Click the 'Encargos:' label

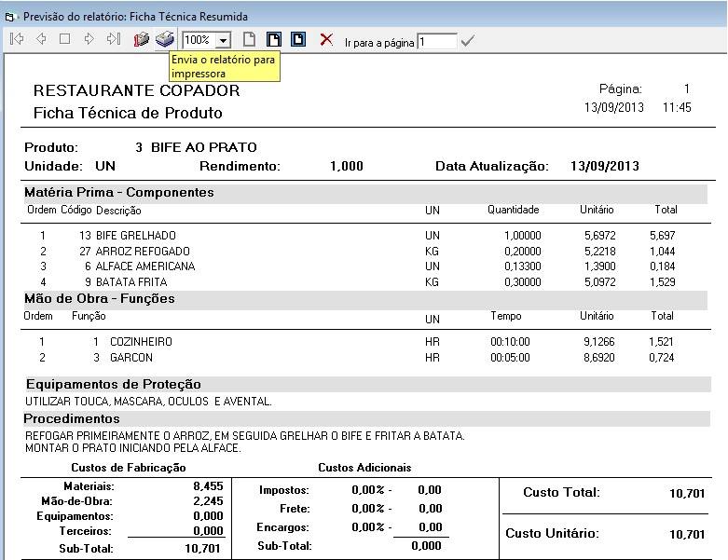pyautogui.click(x=282, y=527)
